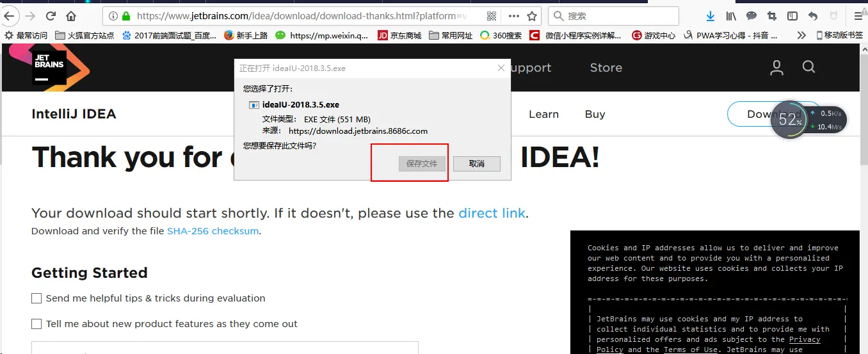Click the undo arrow toolbar icon

813,16
